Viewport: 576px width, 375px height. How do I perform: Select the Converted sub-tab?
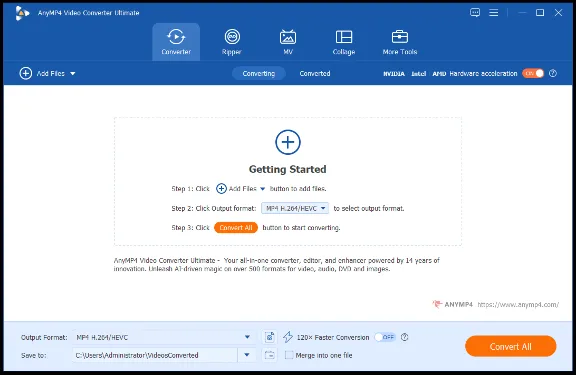315,73
